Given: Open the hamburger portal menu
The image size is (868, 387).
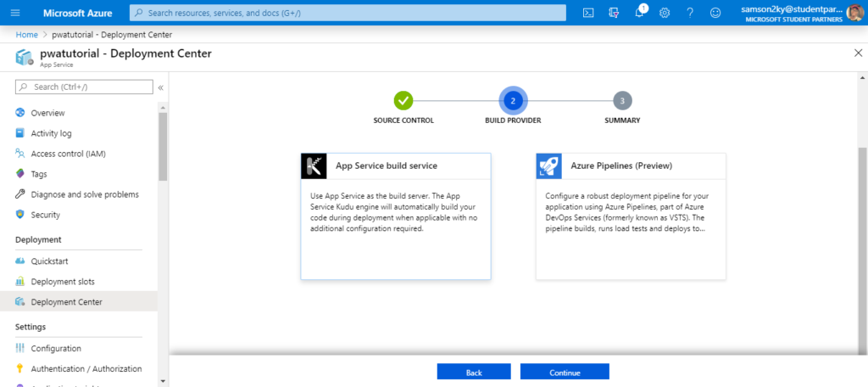Looking at the screenshot, I should [15, 13].
